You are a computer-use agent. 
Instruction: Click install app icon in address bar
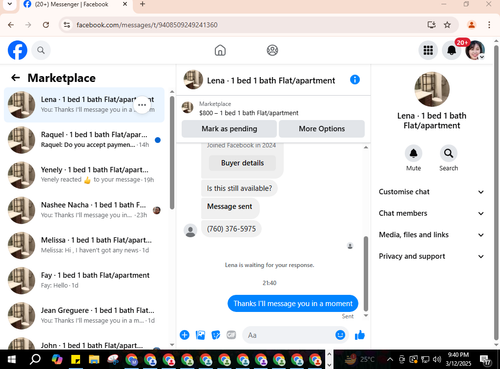431,25
